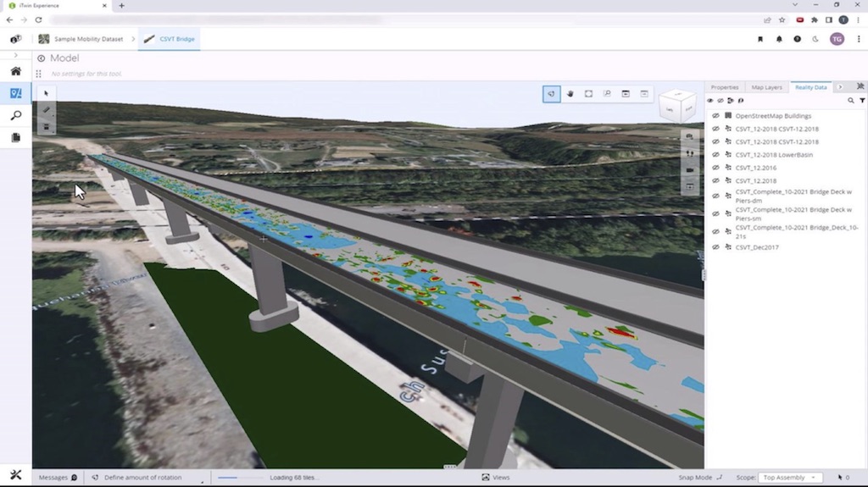Toggle visibility of Bridge Deck w Piers-sm

(x=715, y=213)
